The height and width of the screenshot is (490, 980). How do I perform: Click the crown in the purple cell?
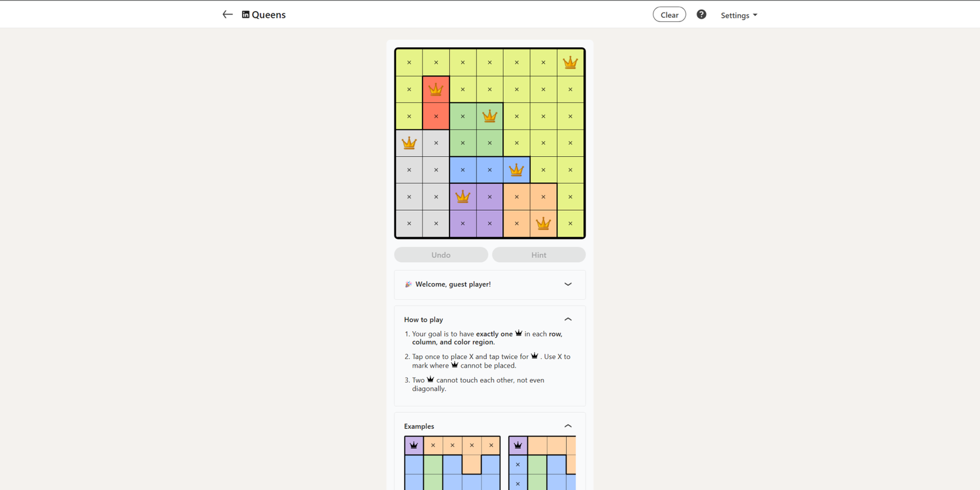pos(463,197)
